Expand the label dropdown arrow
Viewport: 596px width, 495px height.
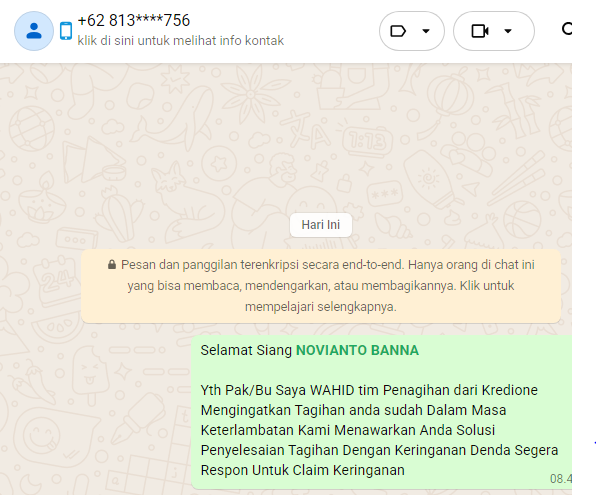pyautogui.click(x=426, y=31)
